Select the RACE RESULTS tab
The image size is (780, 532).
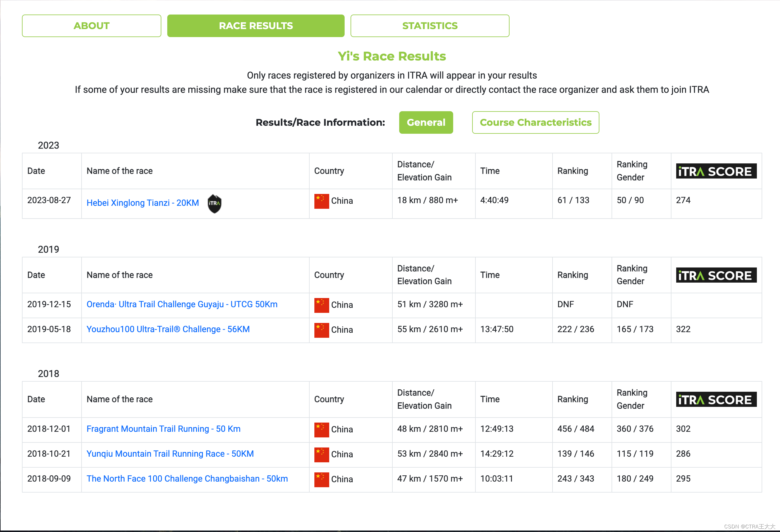click(256, 26)
